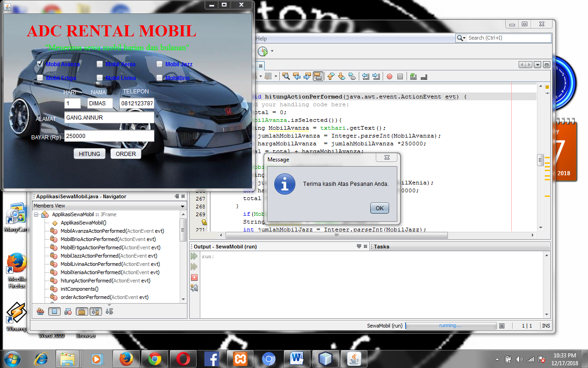Image resolution: width=588 pixels, height=368 pixels.
Task: Click the grayed last-edit arrow icon in editor toolbar
Action: tap(268, 76)
